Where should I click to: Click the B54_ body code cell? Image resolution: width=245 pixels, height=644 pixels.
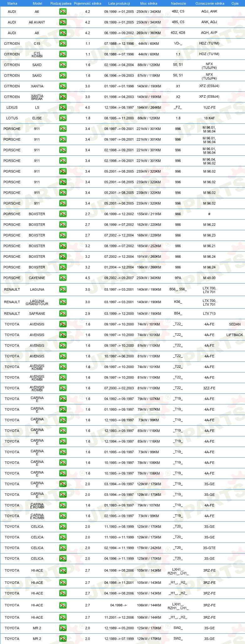pyautogui.click(x=178, y=314)
